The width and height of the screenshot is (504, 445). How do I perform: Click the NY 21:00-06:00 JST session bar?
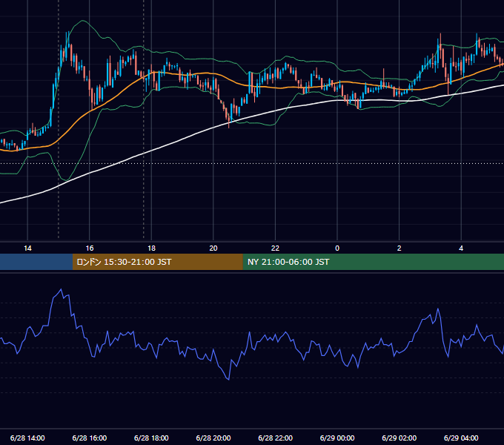coord(373,262)
